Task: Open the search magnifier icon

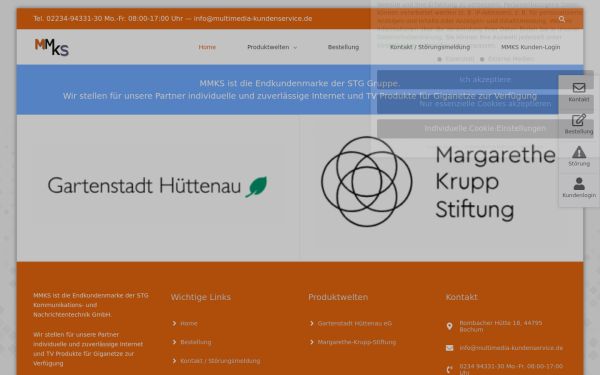Action: pyautogui.click(x=562, y=19)
